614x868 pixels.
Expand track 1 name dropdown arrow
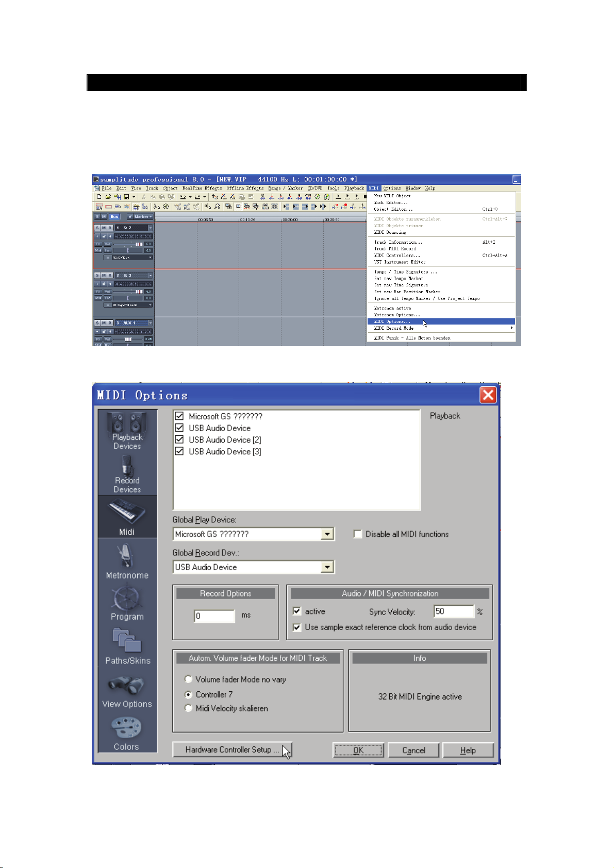151,228
